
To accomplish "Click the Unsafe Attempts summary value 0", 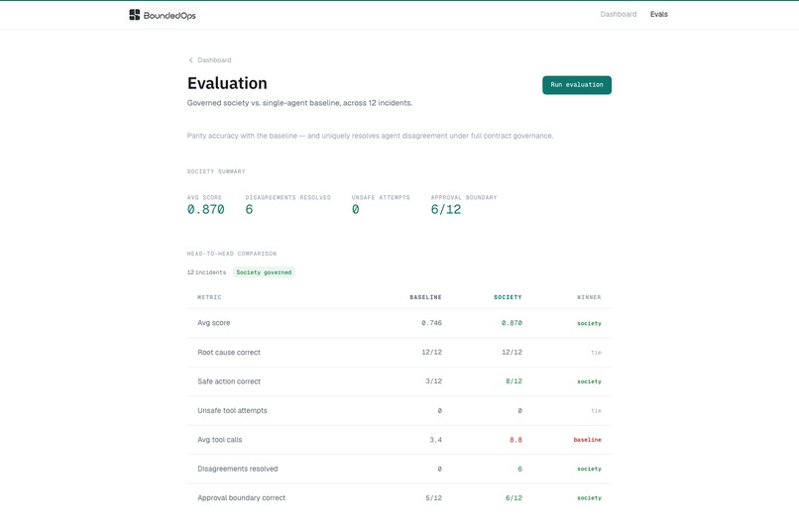I will point(355,209).
